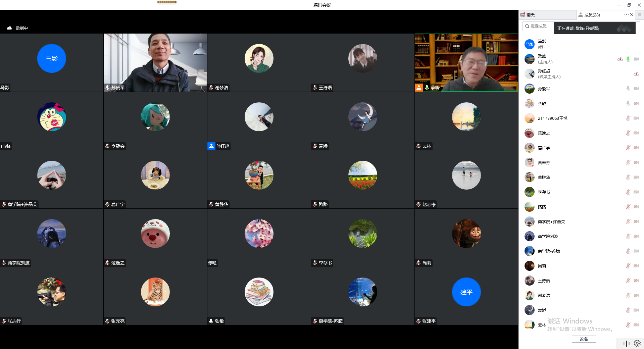Expand the hamburger menu at panel top-right
644x349 pixels.
640,15
